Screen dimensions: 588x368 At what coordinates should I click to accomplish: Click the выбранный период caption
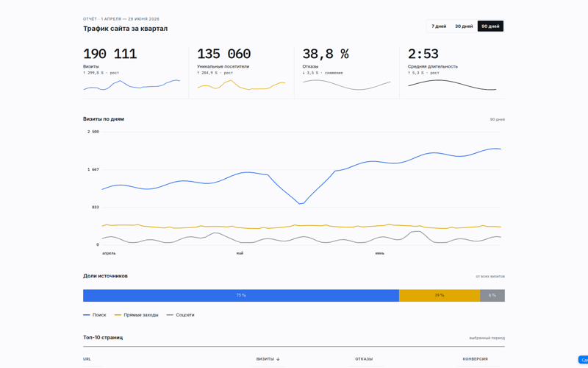click(487, 339)
